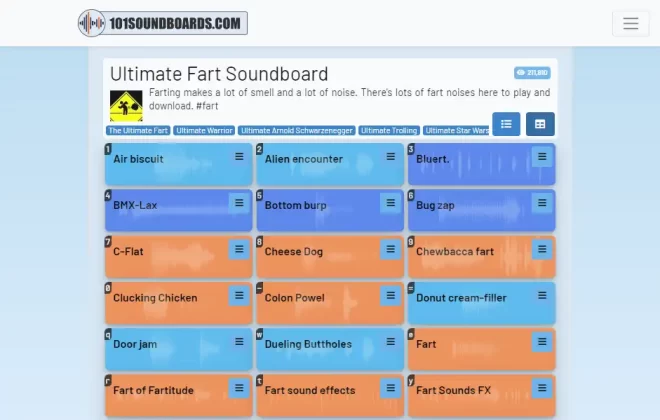Viewport: 660px width, 420px height.
Task: Open options menu for Fart of Fartitude
Action: [239, 388]
